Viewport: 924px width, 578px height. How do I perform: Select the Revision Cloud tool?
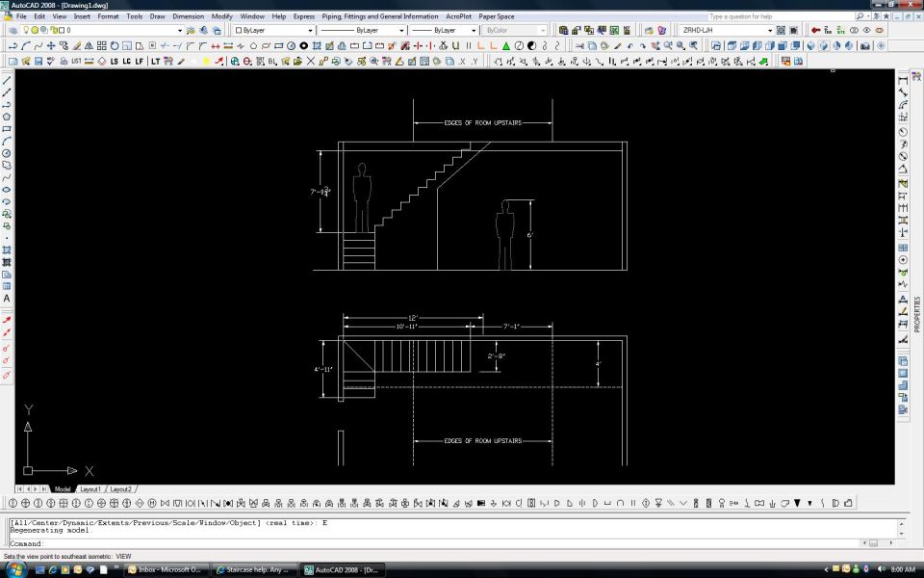click(7, 166)
